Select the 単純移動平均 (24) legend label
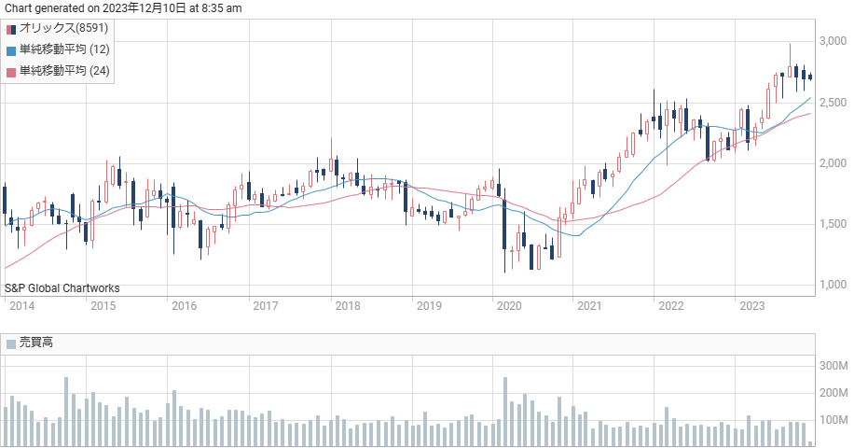Screen dimensions: 868x448 (64, 70)
